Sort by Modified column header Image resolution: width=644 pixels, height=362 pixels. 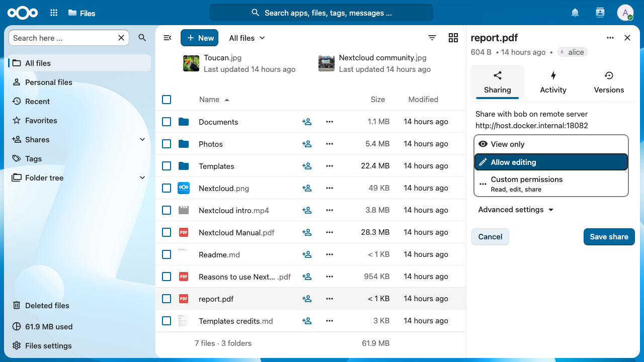423,100
